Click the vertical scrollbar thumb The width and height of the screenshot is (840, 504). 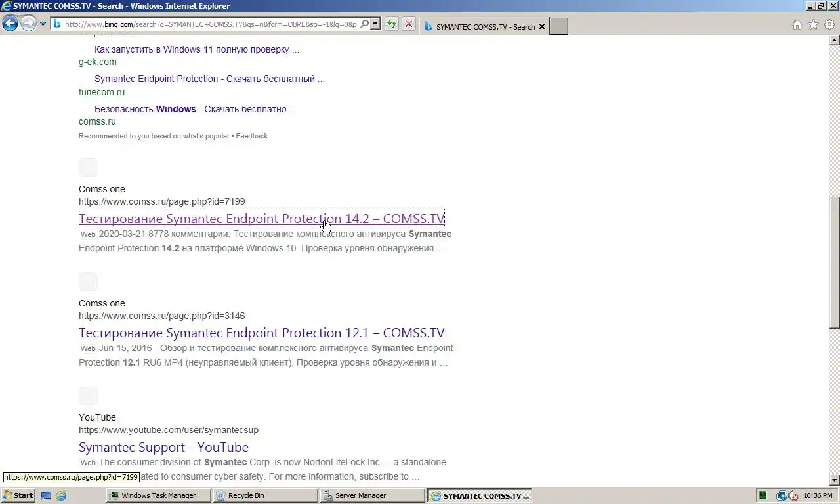coord(835,262)
